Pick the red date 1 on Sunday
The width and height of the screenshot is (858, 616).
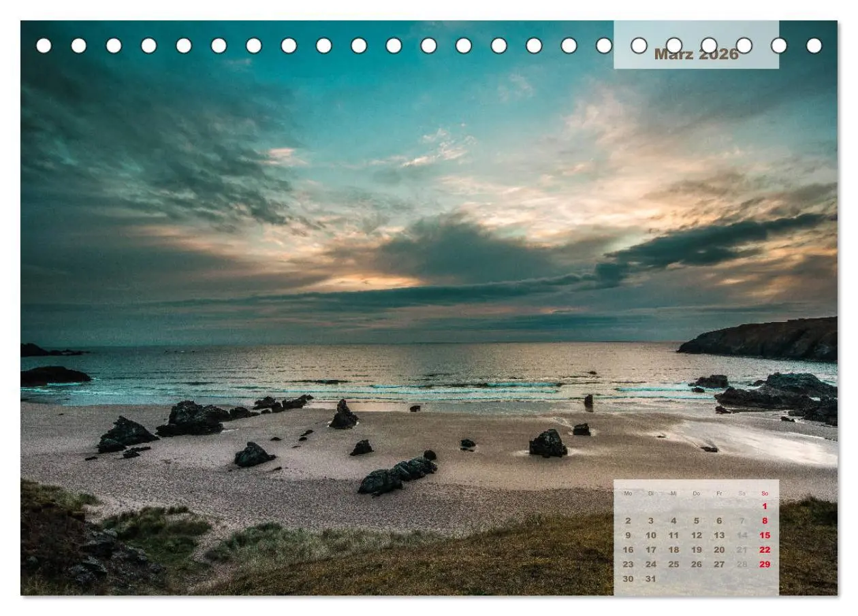(765, 506)
